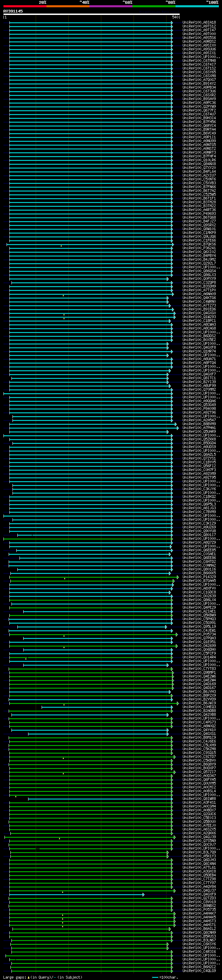
Task: Select hit label UniRef100_A7PHA1
Action: [x=199, y=428]
